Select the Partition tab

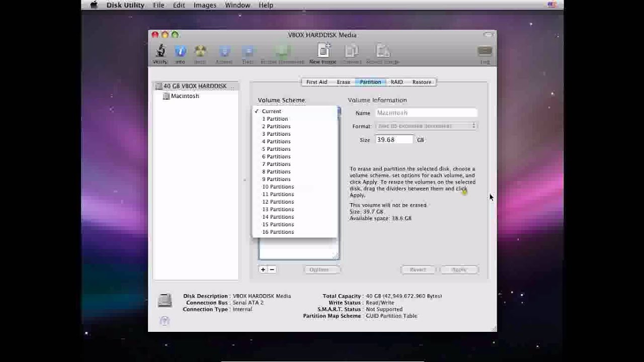point(370,82)
